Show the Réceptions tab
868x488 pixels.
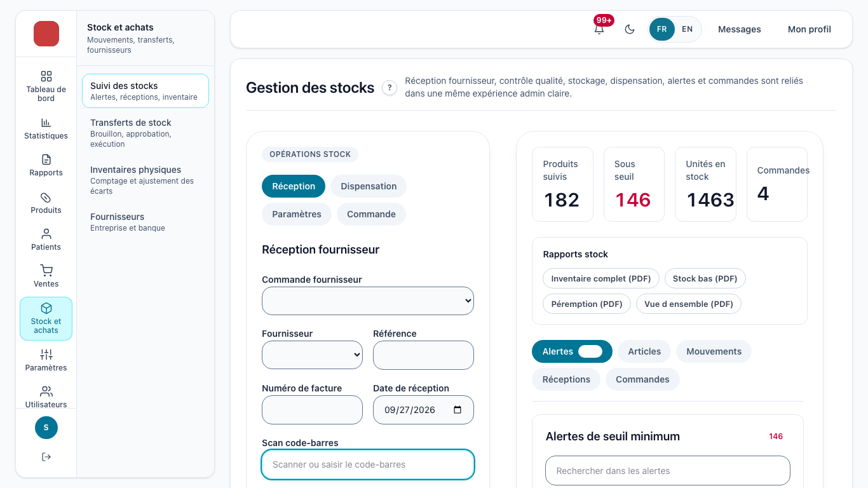pyautogui.click(x=566, y=379)
